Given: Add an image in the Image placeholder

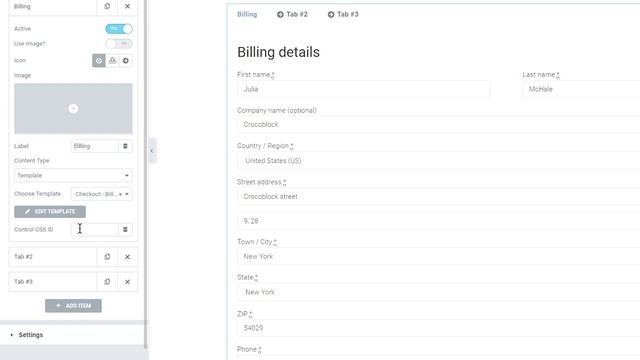Looking at the screenshot, I should [x=73, y=109].
